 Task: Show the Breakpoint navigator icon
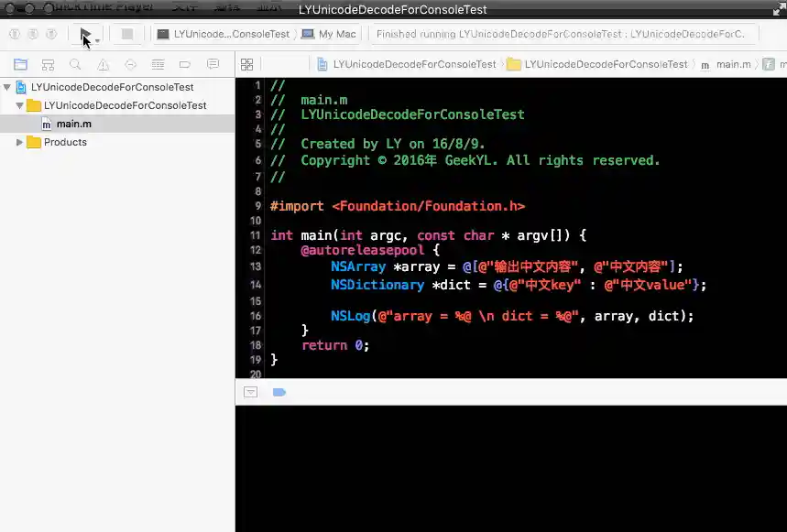185,65
